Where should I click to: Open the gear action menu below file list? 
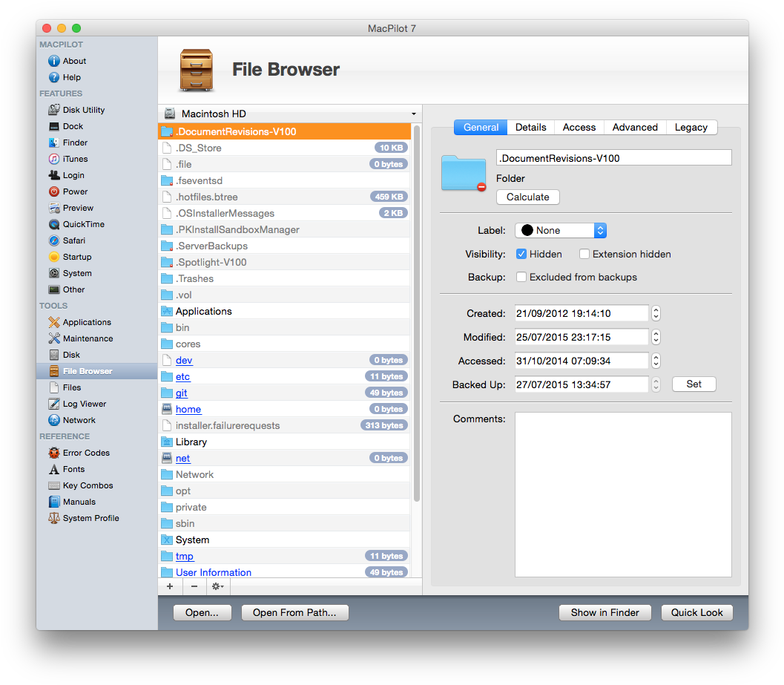(x=217, y=586)
